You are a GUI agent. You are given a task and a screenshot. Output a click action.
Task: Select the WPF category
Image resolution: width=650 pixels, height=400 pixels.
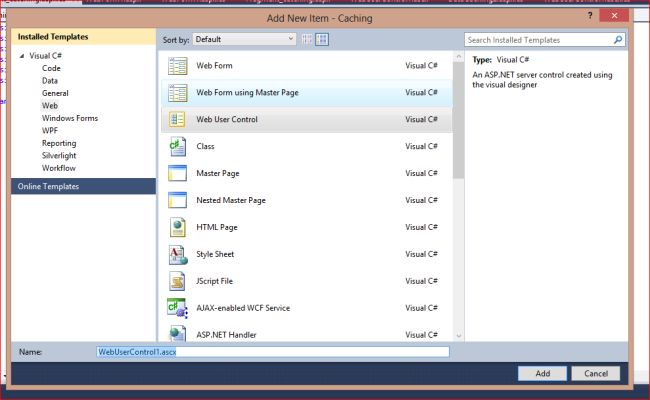[x=50, y=131]
